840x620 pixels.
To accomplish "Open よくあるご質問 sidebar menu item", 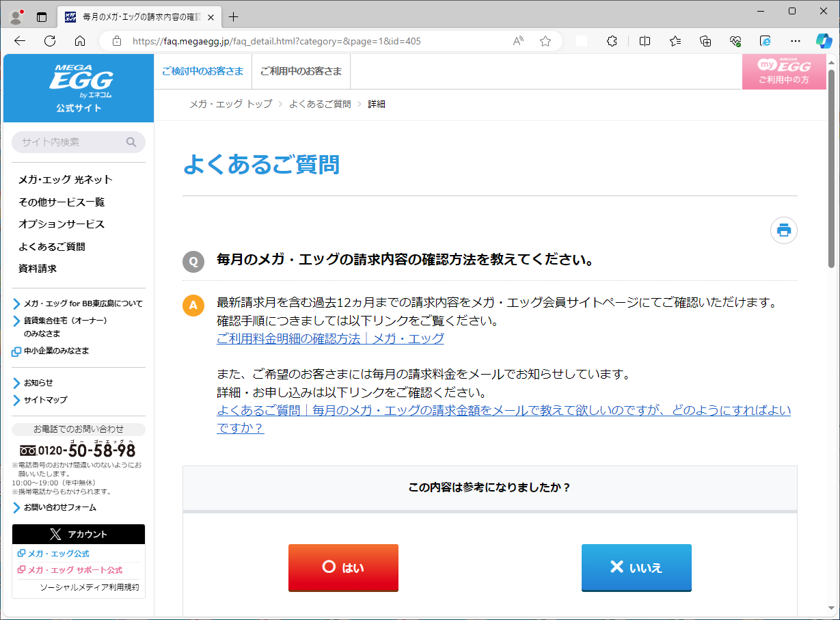I will 52,247.
